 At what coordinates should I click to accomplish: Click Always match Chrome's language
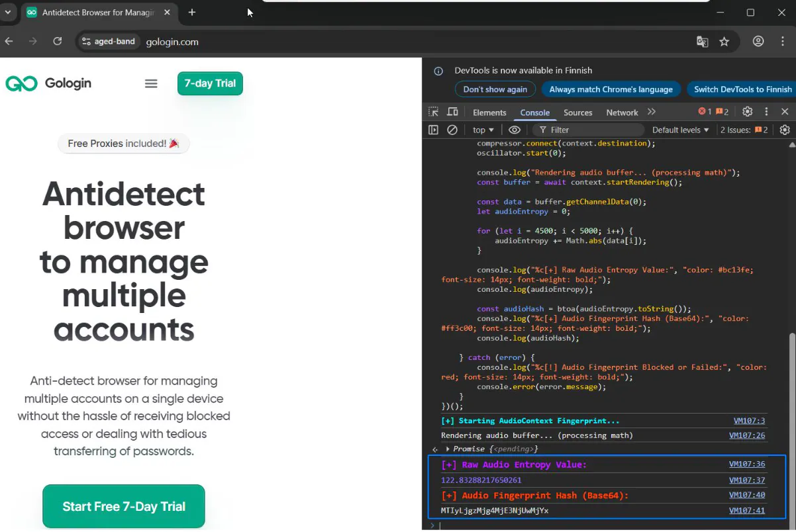[x=611, y=89]
